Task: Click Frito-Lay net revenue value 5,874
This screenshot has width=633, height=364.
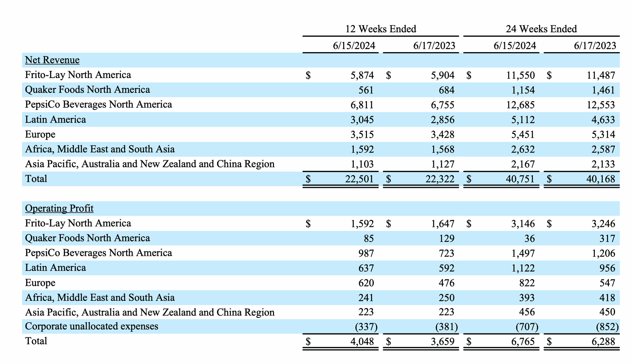Action: [362, 75]
